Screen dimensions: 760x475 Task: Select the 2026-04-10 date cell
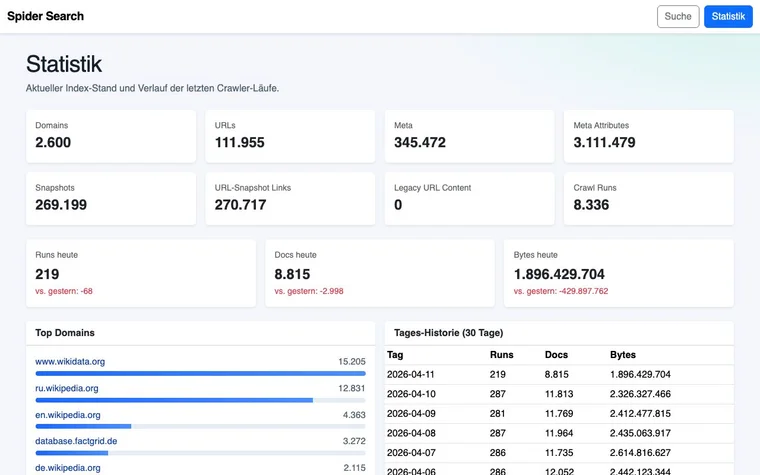pyautogui.click(x=411, y=394)
